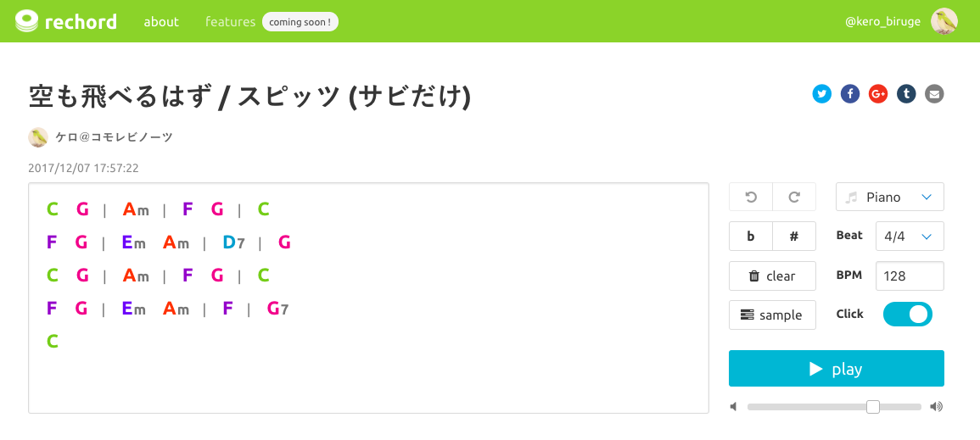Share the song on Google Plus
Screen dimensions: 980x440
click(878, 94)
